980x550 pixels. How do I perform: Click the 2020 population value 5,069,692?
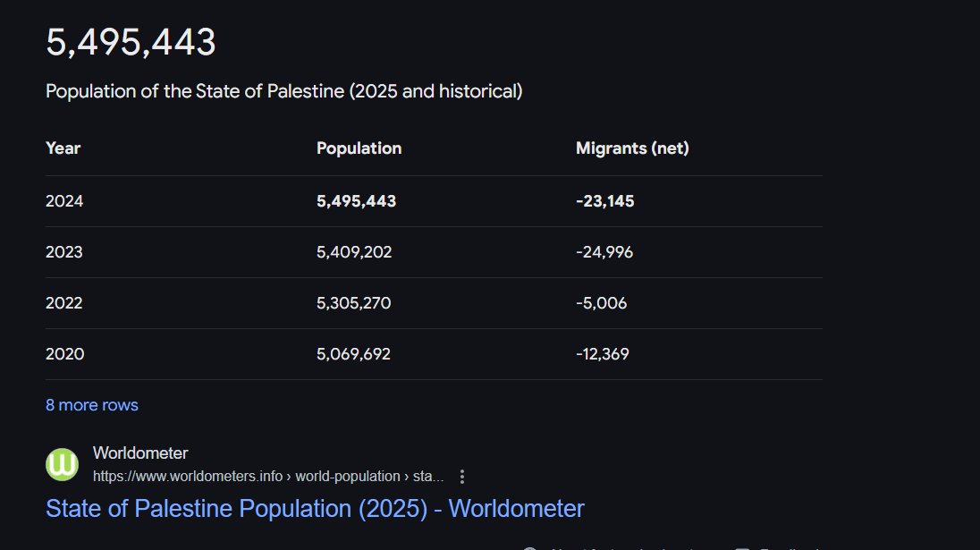[x=353, y=354]
